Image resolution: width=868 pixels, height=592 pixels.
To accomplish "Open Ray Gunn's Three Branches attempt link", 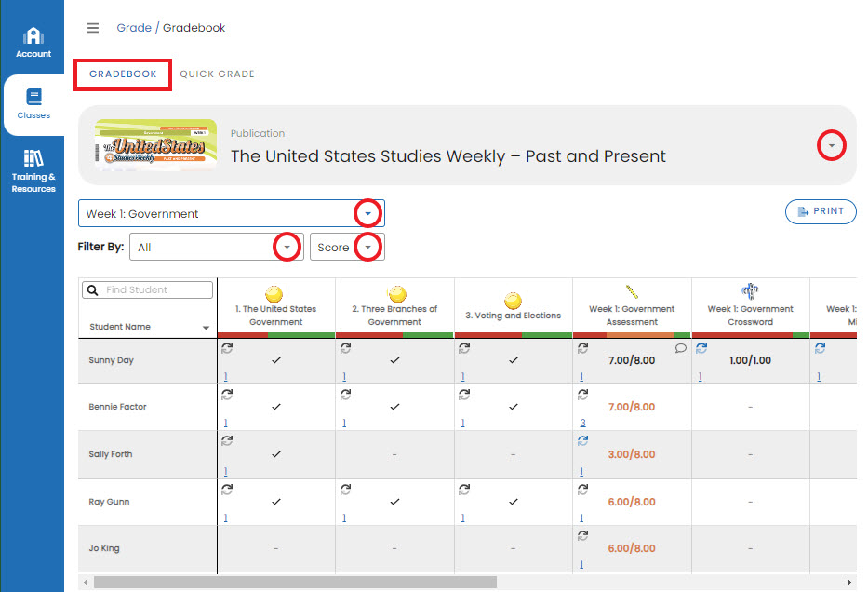I will click(x=344, y=518).
